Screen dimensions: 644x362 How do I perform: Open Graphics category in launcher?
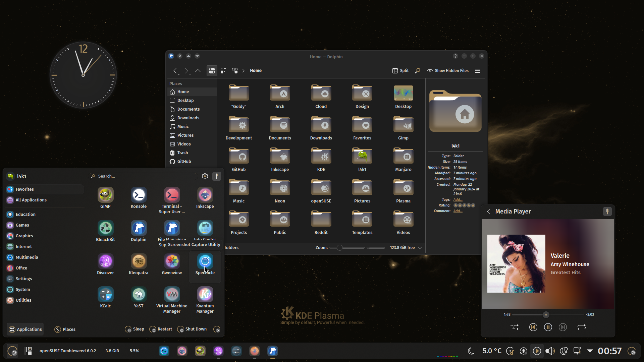coord(45,236)
